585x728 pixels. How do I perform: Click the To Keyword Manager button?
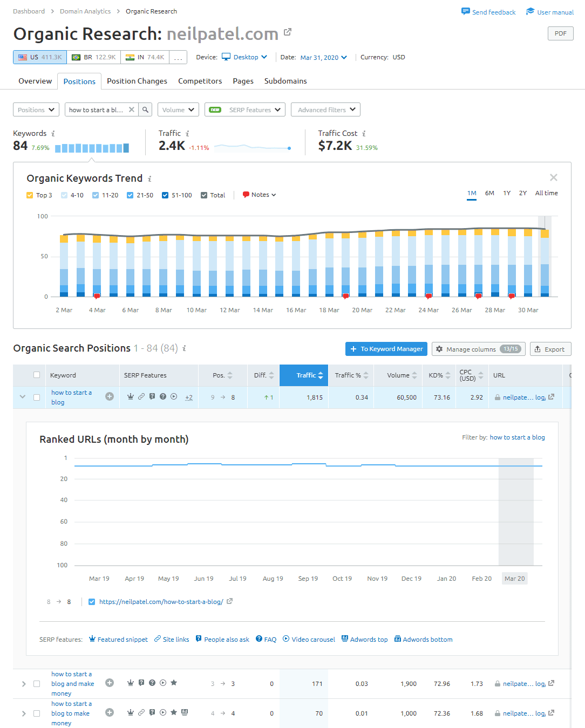(x=386, y=349)
